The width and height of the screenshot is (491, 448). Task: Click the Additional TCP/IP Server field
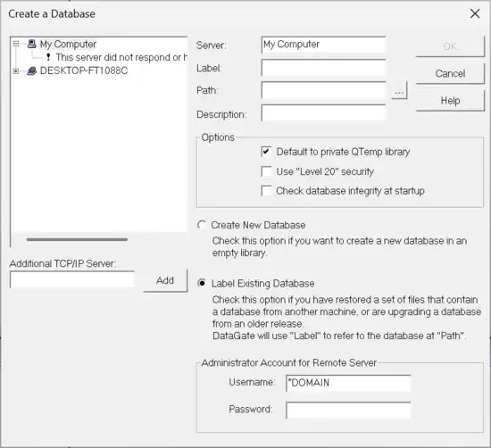click(x=72, y=279)
